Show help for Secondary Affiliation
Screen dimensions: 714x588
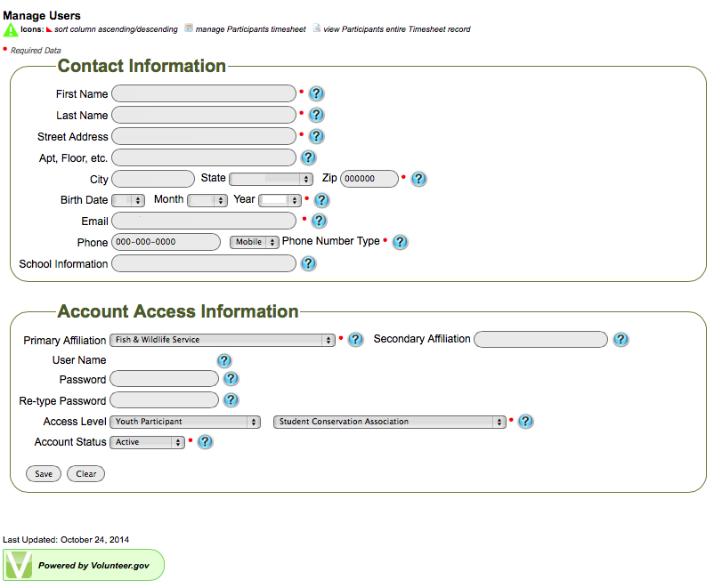(x=621, y=339)
